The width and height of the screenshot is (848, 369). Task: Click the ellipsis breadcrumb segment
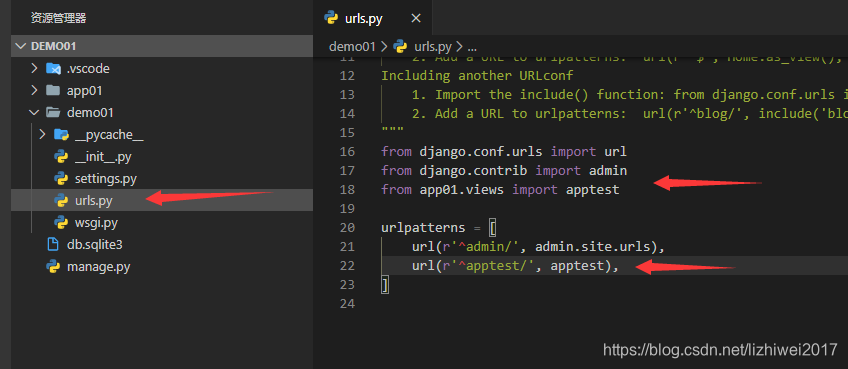(472, 48)
